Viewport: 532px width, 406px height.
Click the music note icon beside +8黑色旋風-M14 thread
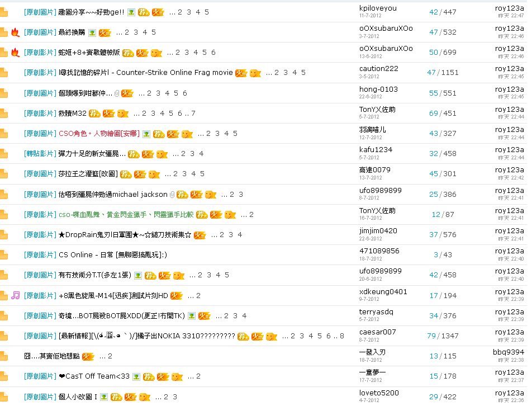point(15,295)
